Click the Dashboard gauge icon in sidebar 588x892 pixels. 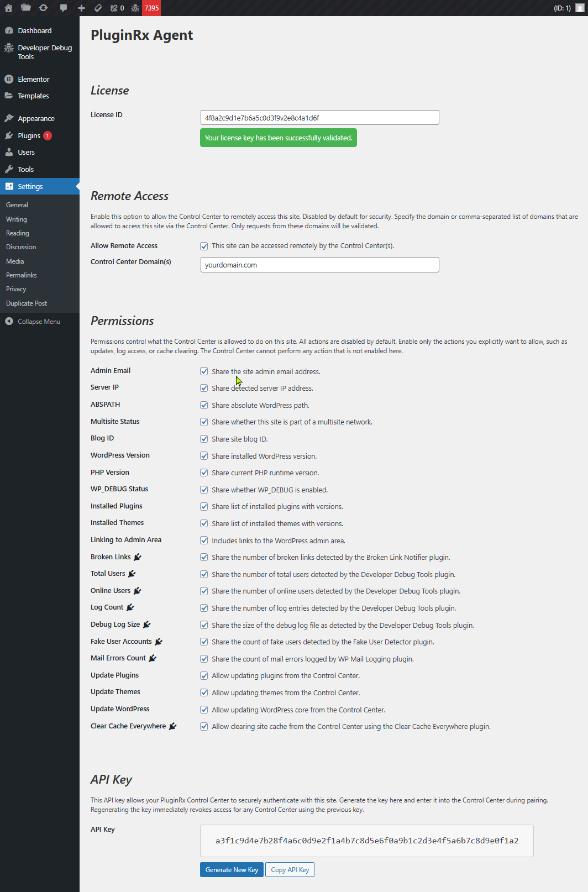(9, 30)
